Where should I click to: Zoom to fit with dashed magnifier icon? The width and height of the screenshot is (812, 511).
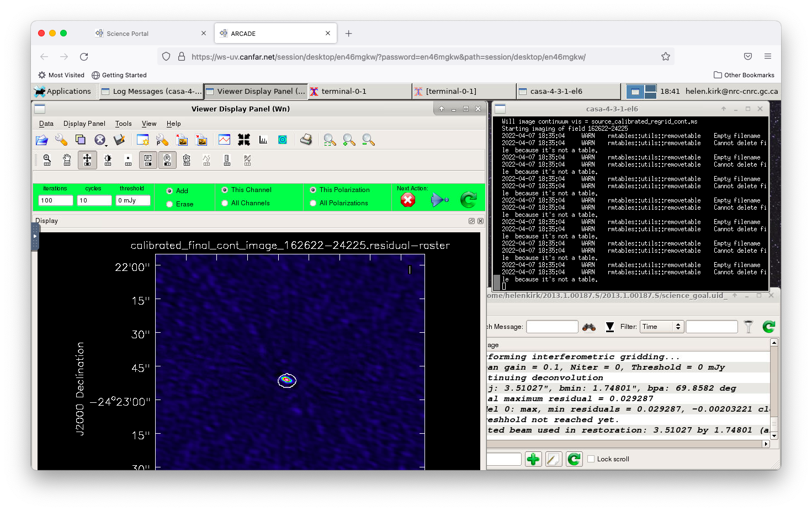point(330,140)
